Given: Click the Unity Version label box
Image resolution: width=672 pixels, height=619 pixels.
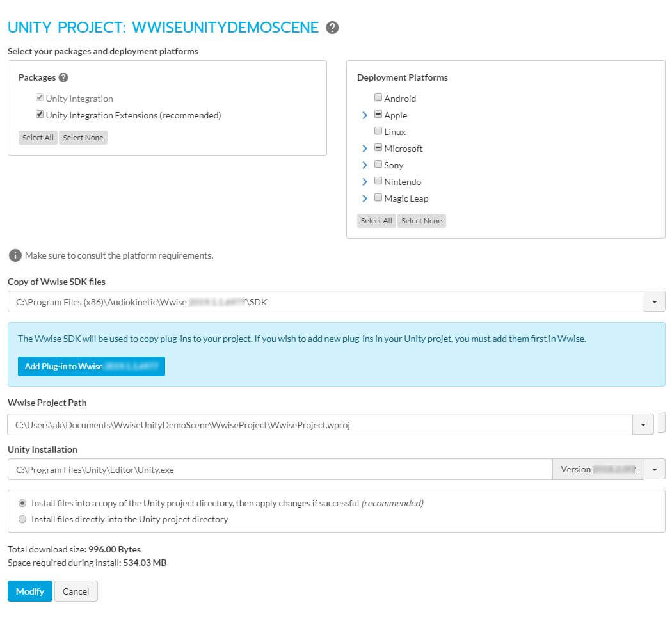Looking at the screenshot, I should (598, 470).
